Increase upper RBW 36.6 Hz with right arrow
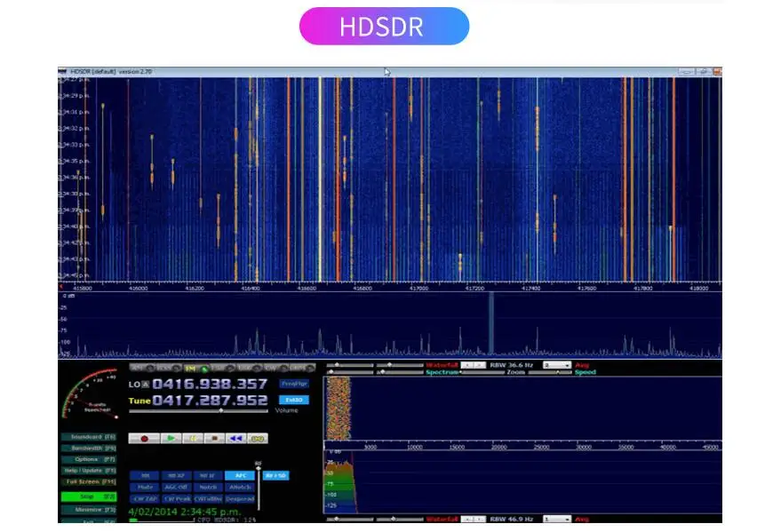765x532 pixels. [x=480, y=365]
